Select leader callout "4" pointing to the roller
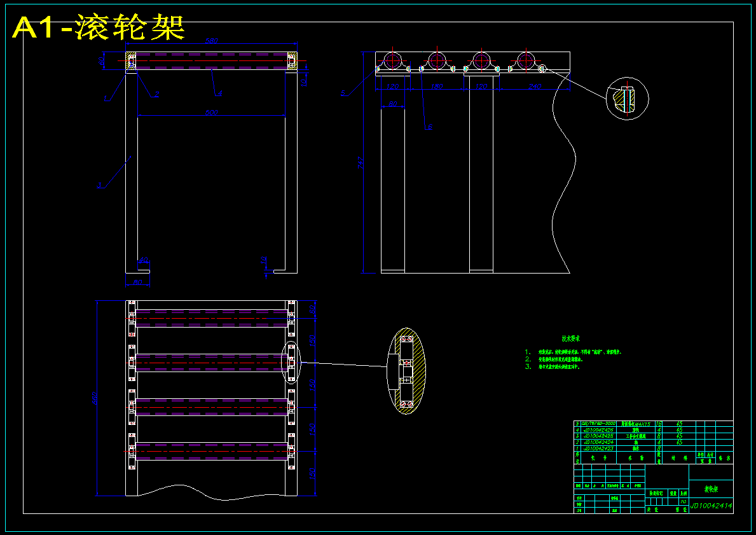Image resolution: width=756 pixels, height=535 pixels. click(x=219, y=93)
